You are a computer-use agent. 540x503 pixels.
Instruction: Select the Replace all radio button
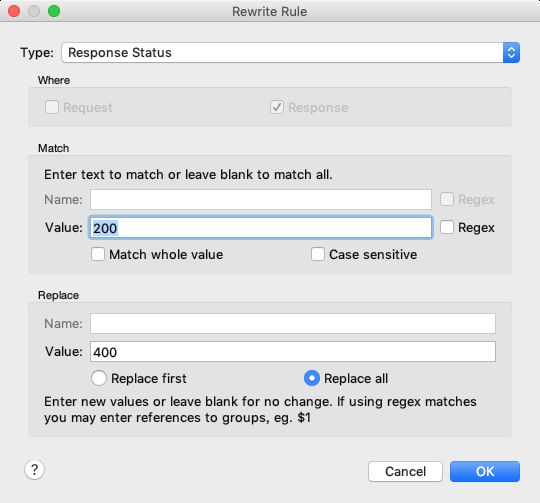312,378
